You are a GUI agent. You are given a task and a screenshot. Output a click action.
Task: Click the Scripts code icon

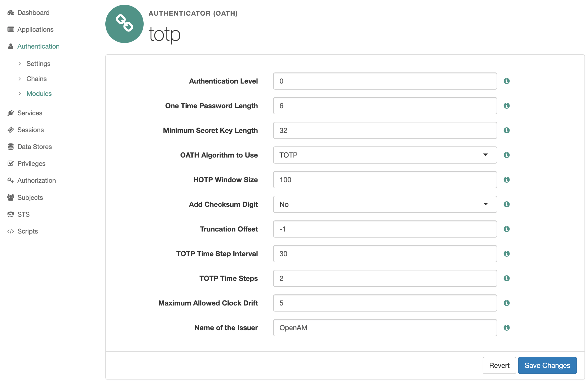tap(11, 231)
